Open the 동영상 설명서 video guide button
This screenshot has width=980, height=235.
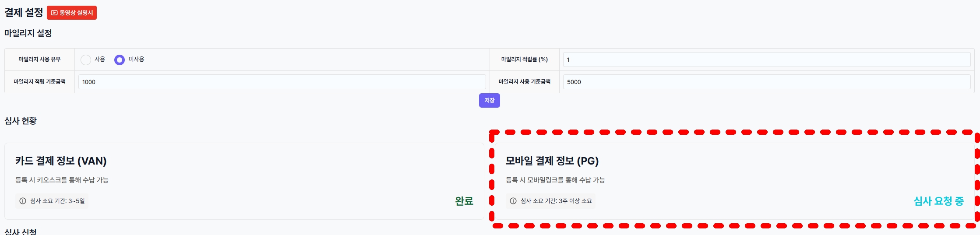(x=72, y=13)
